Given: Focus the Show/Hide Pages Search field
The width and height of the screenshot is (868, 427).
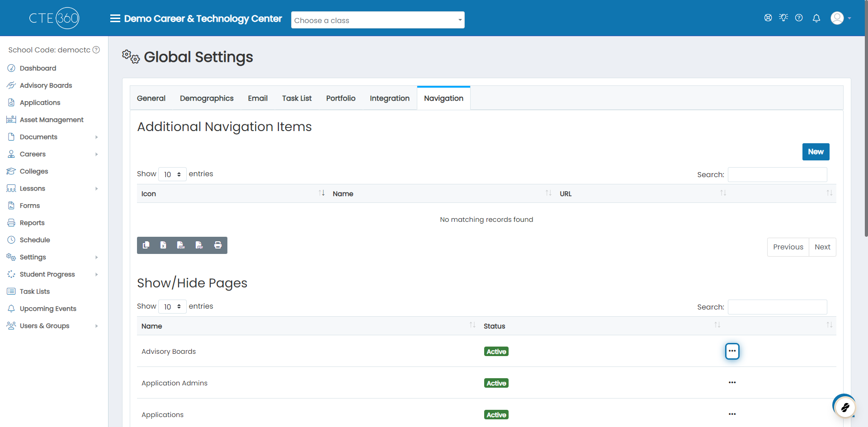Looking at the screenshot, I should coord(778,307).
